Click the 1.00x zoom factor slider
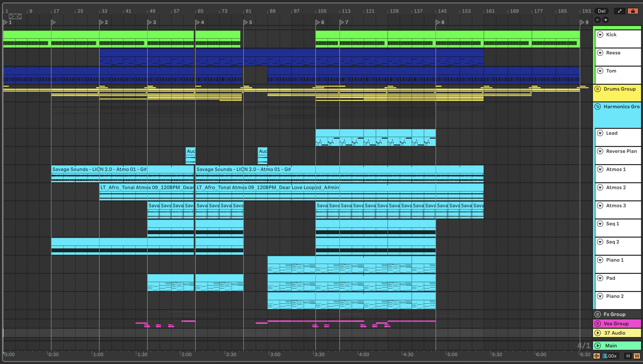Image resolution: width=643 pixels, height=364 pixels. click(610, 356)
